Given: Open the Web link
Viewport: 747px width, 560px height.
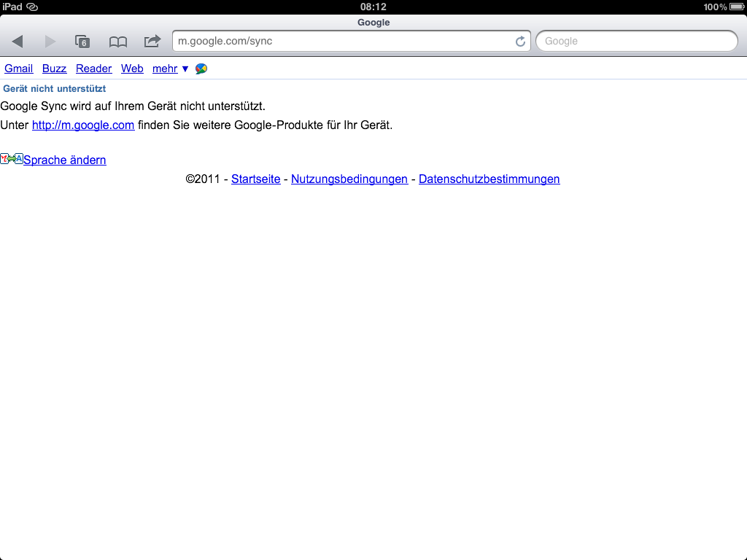Looking at the screenshot, I should pyautogui.click(x=132, y=69).
